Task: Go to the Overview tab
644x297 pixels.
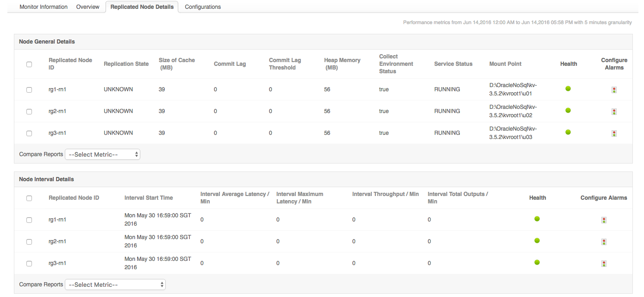Action: (x=88, y=7)
